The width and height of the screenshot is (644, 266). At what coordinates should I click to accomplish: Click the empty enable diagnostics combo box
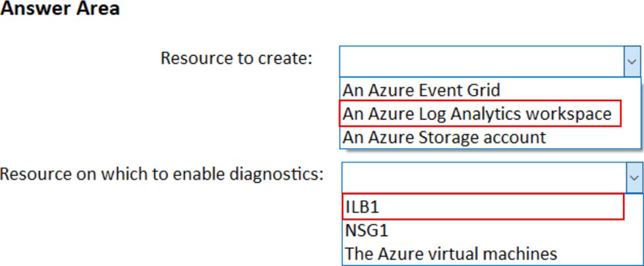coord(484,178)
